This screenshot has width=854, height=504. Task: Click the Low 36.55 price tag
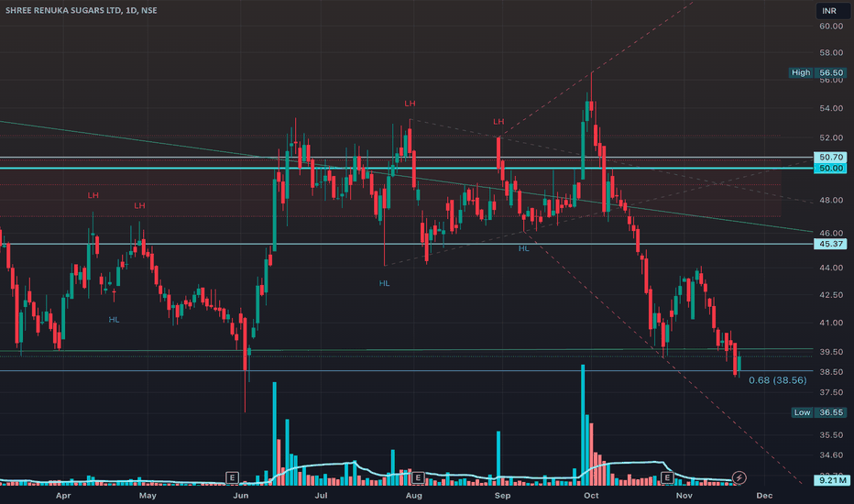(x=818, y=412)
